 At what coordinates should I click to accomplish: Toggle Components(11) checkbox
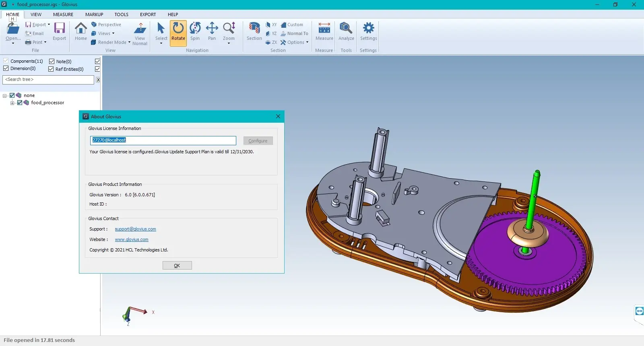coord(6,61)
